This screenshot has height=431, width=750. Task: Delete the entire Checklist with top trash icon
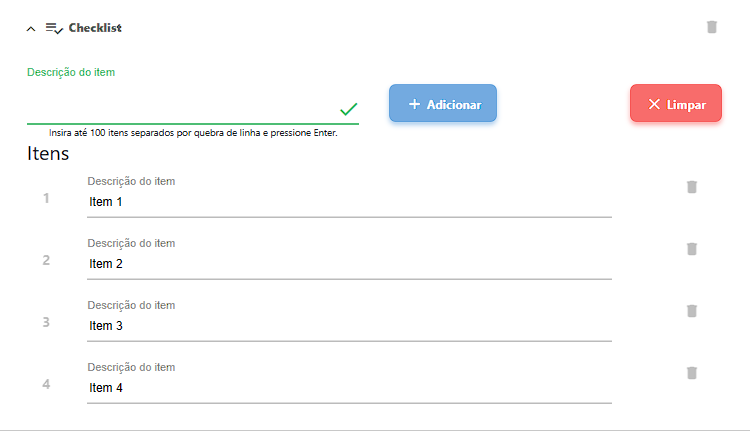(x=712, y=27)
